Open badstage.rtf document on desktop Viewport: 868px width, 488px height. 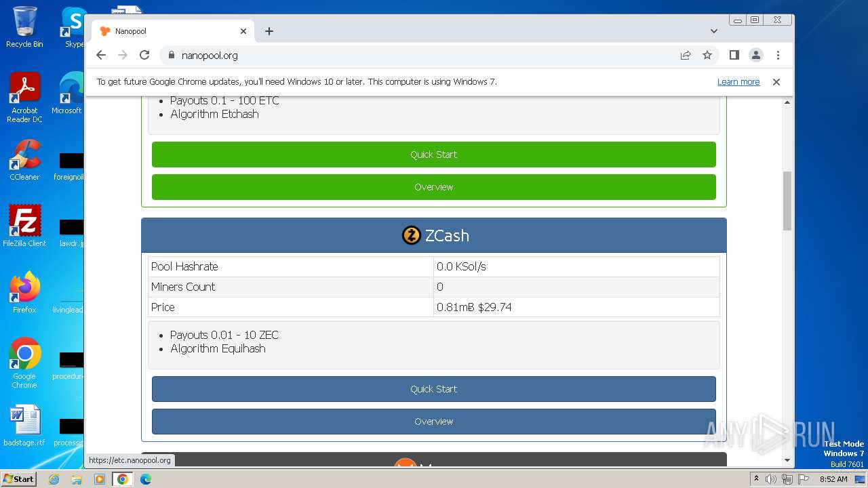24,426
